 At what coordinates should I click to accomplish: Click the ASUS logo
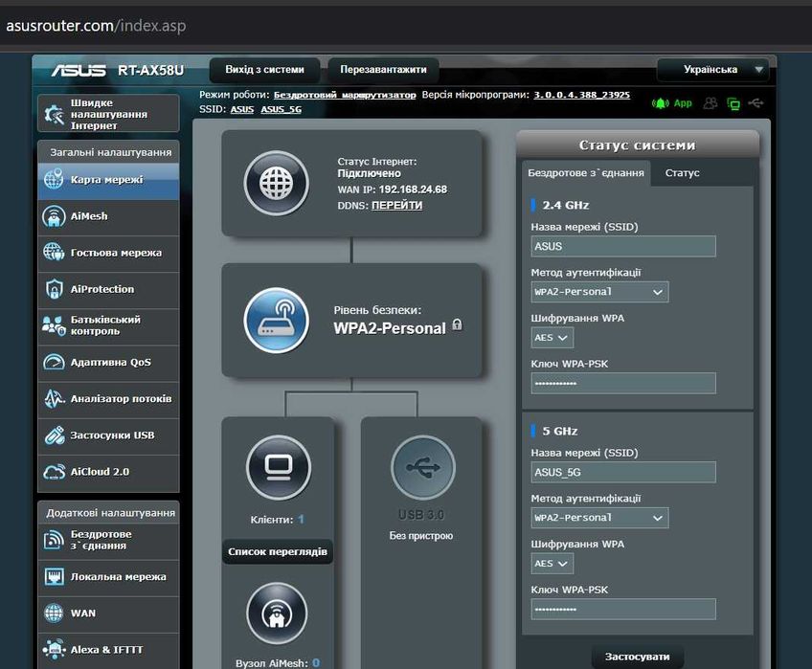tap(79, 70)
